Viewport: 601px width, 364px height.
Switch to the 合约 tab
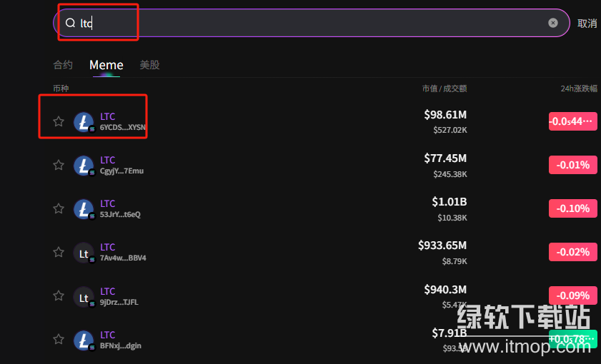pos(63,65)
